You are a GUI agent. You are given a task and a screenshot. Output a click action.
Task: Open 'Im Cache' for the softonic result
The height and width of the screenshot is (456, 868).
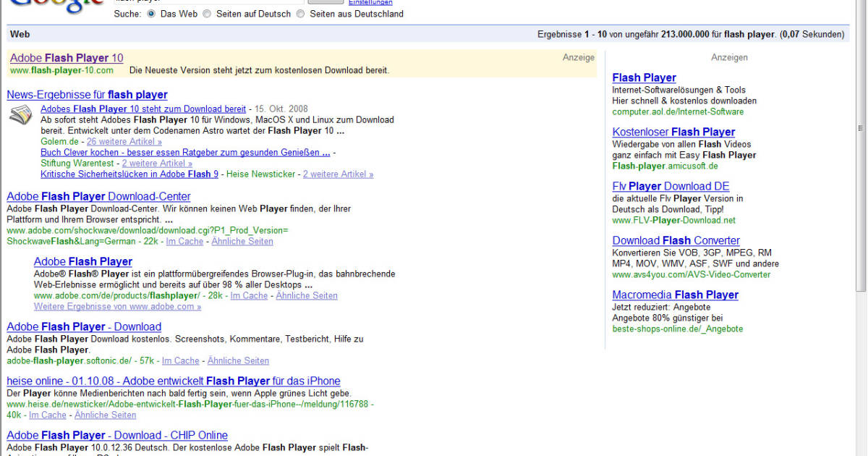click(181, 360)
